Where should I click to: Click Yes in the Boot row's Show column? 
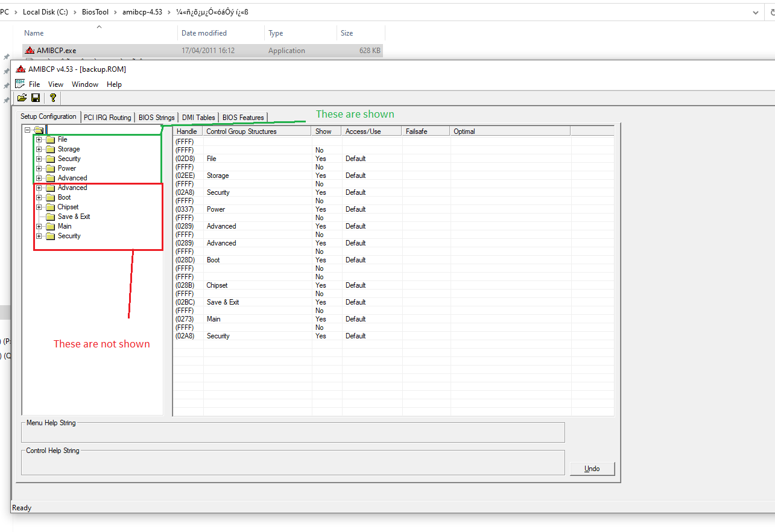321,260
